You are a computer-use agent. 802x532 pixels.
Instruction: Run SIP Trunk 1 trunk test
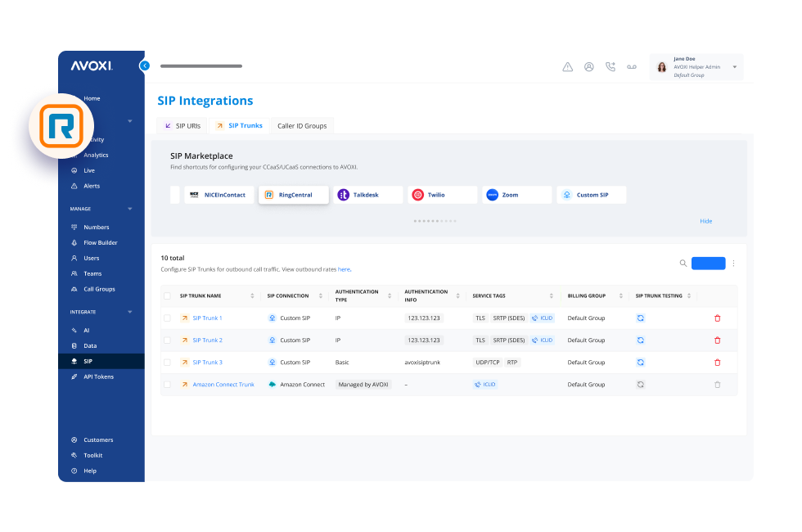click(640, 318)
